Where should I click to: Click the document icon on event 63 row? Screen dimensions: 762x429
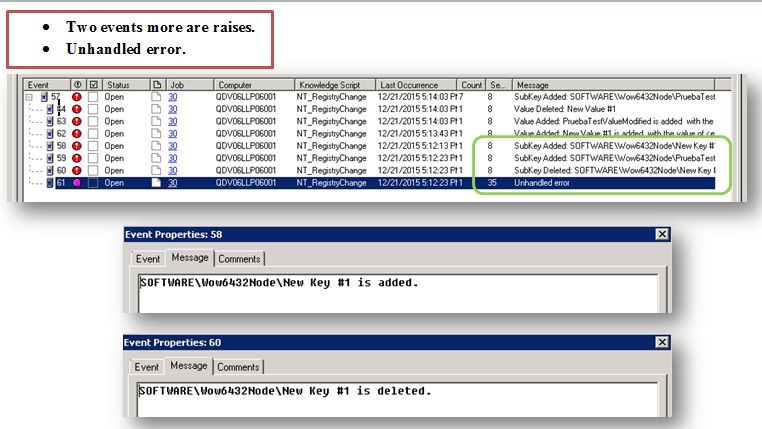pos(156,121)
